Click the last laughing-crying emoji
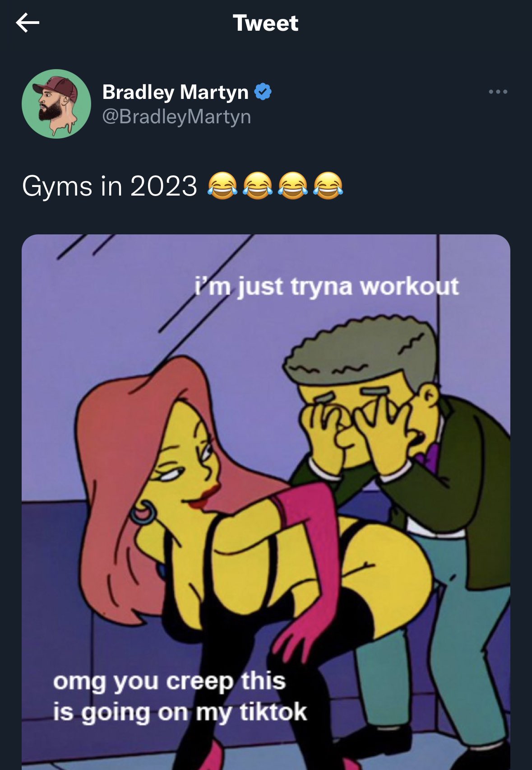532x770 pixels. click(328, 186)
